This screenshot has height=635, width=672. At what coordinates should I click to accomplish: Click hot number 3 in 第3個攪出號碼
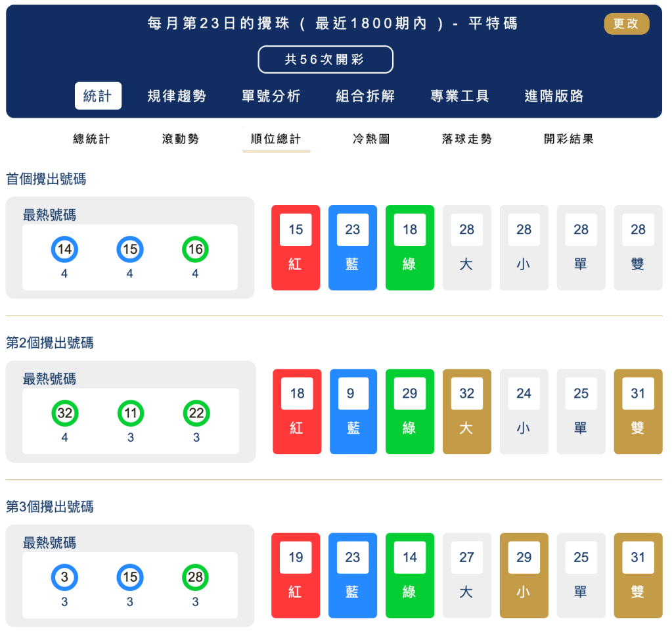tap(64, 576)
